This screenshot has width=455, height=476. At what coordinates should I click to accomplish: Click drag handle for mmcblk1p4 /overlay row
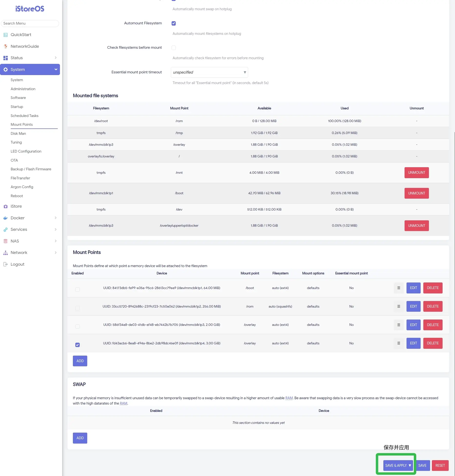point(399,343)
